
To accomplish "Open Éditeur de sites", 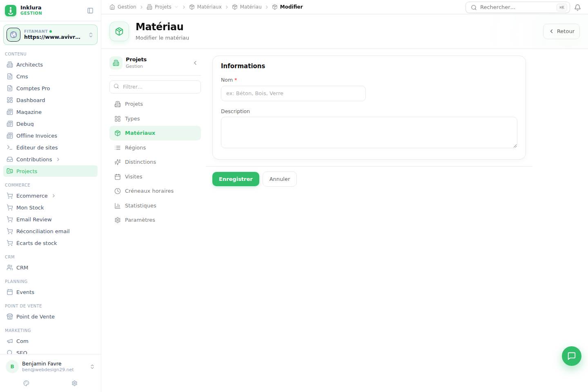I will 50,147.
